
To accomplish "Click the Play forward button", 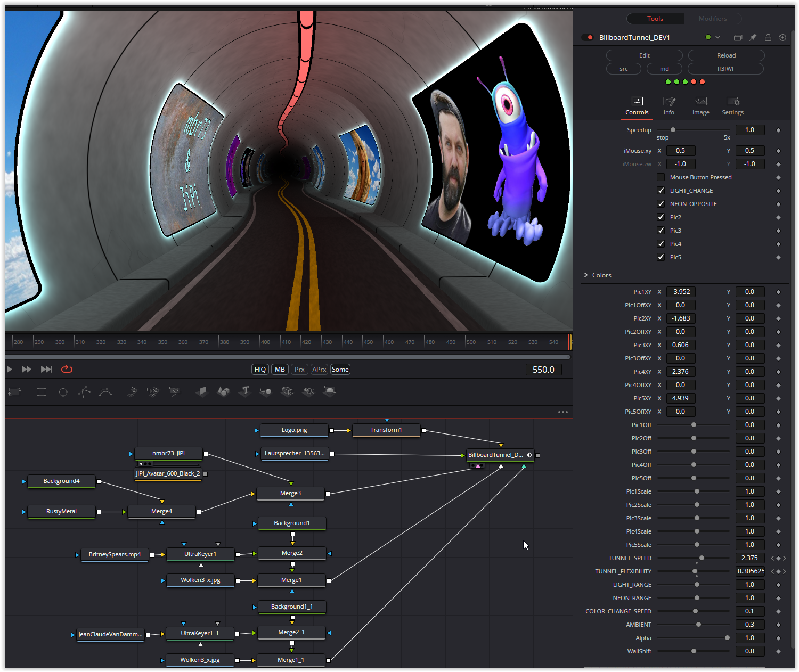I will coord(10,370).
